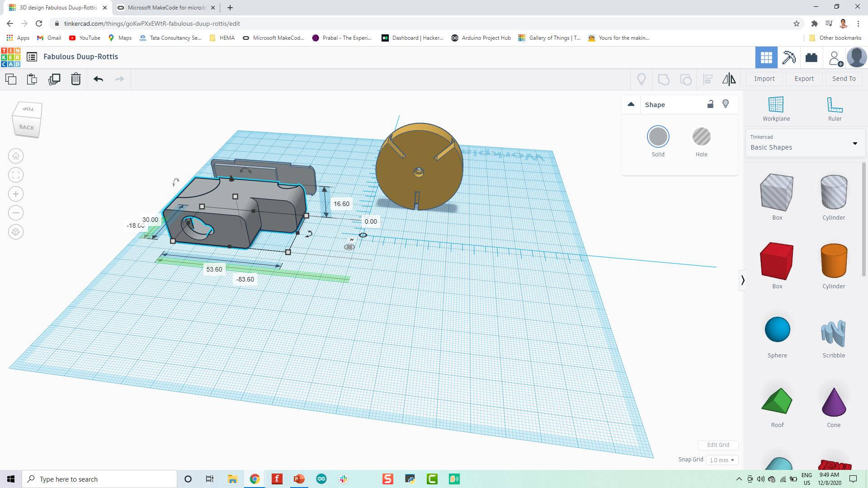
Task: Open the Gmail bookmark
Action: (x=49, y=38)
